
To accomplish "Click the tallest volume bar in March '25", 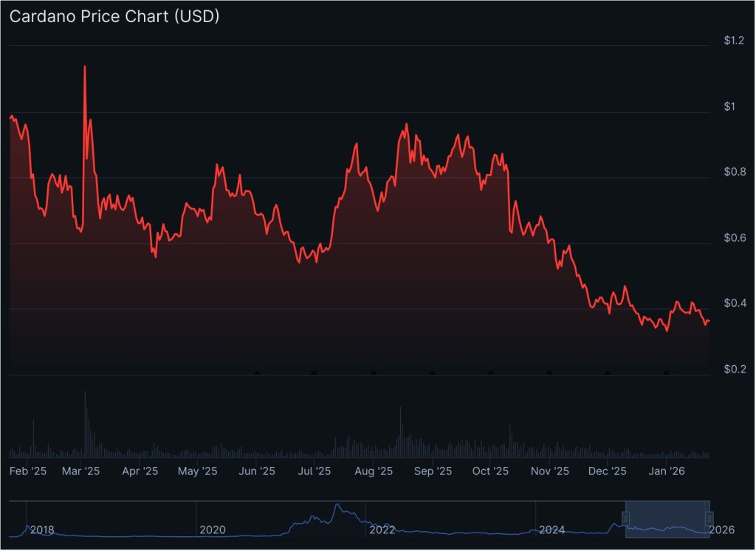I will click(x=85, y=424).
